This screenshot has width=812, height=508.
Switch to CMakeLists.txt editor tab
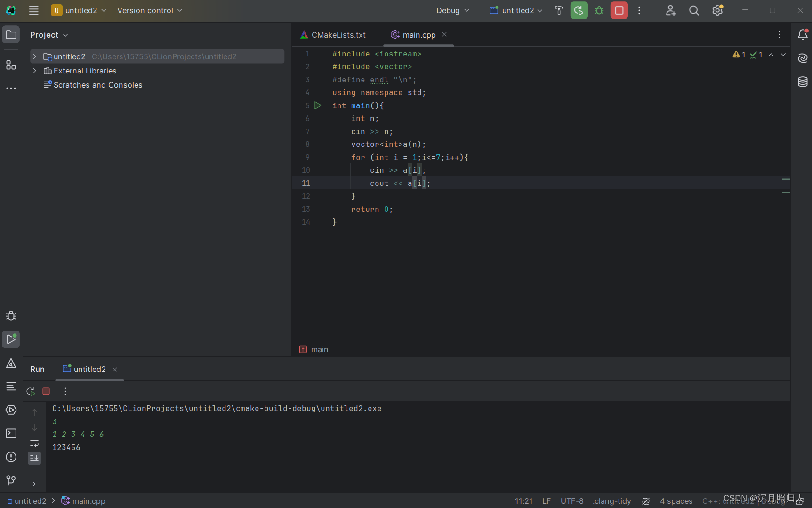point(333,35)
